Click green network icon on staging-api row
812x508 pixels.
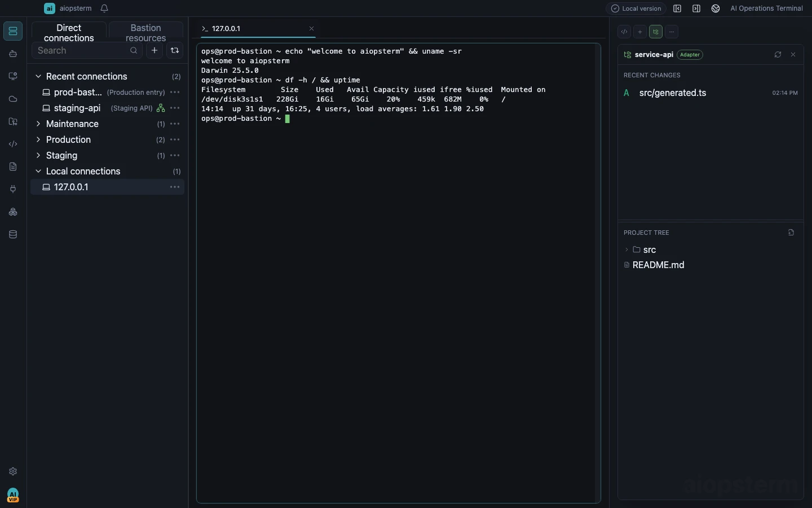[x=161, y=108]
